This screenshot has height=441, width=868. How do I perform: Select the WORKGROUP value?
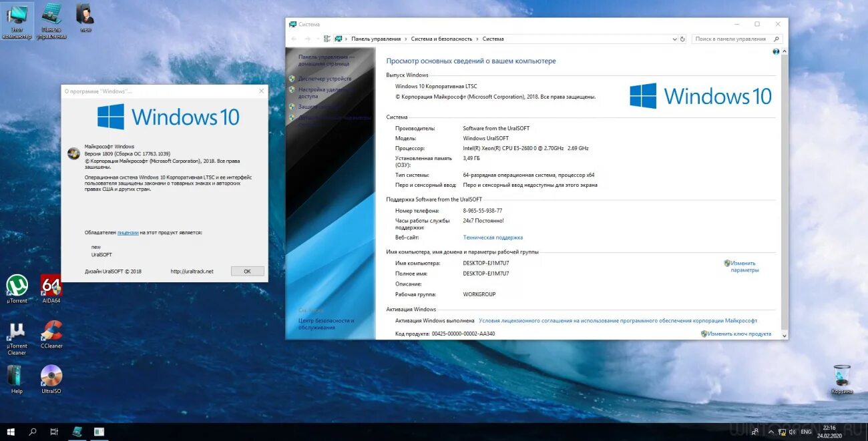coord(479,294)
